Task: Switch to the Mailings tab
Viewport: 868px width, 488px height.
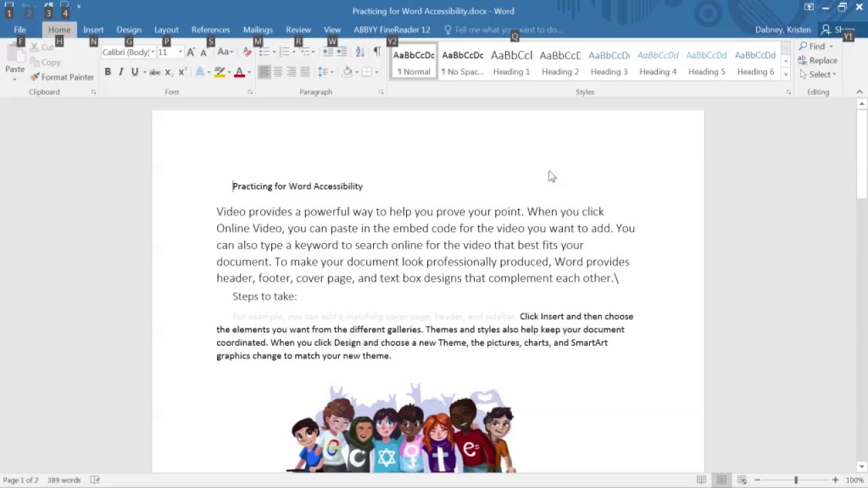Action: (258, 30)
